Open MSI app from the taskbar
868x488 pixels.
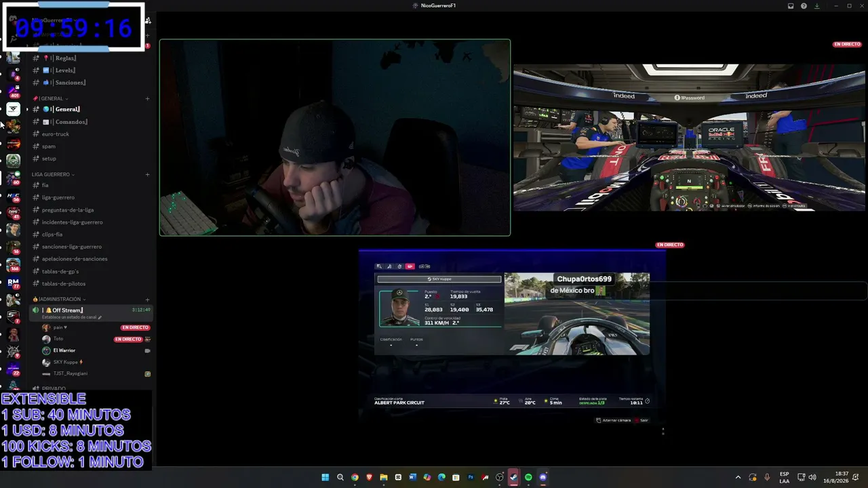(485, 477)
